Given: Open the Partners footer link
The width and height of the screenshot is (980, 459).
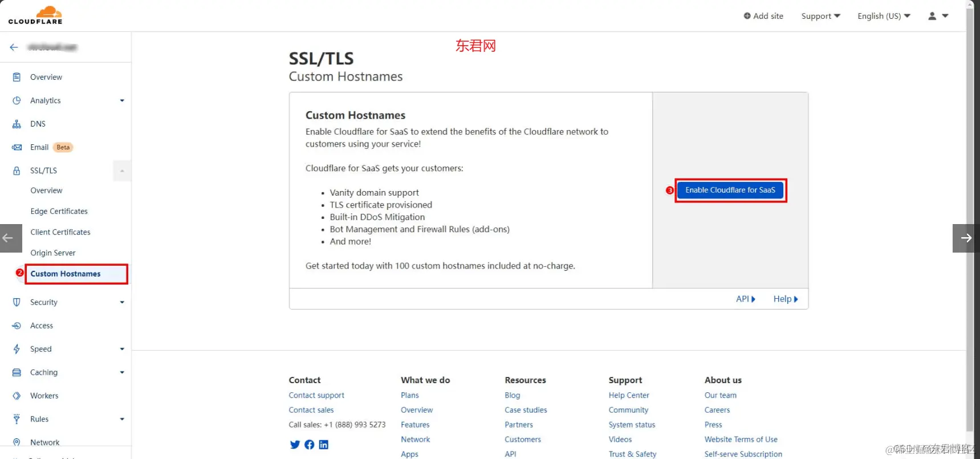Looking at the screenshot, I should 519,425.
